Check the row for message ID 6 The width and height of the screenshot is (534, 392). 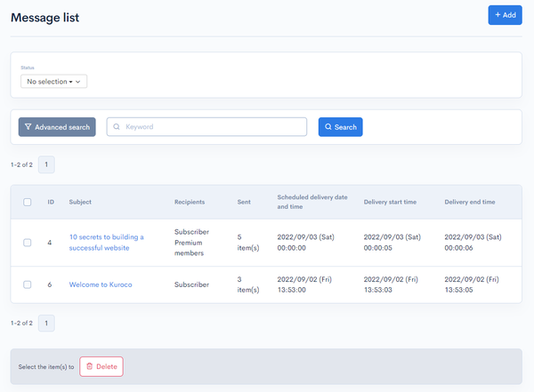click(28, 284)
